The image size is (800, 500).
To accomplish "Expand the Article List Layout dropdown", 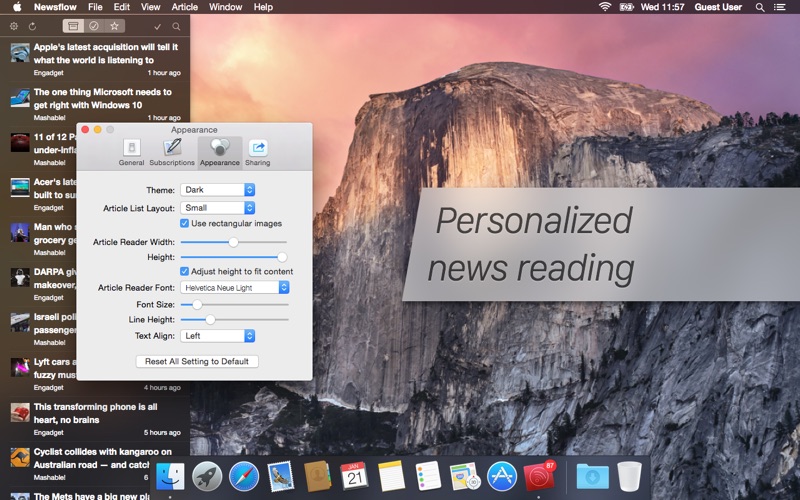I will (x=218, y=208).
